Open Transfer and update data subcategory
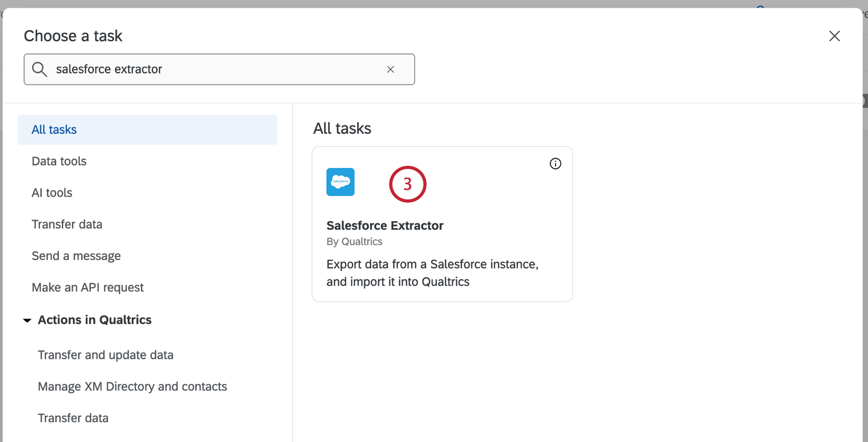 (106, 355)
